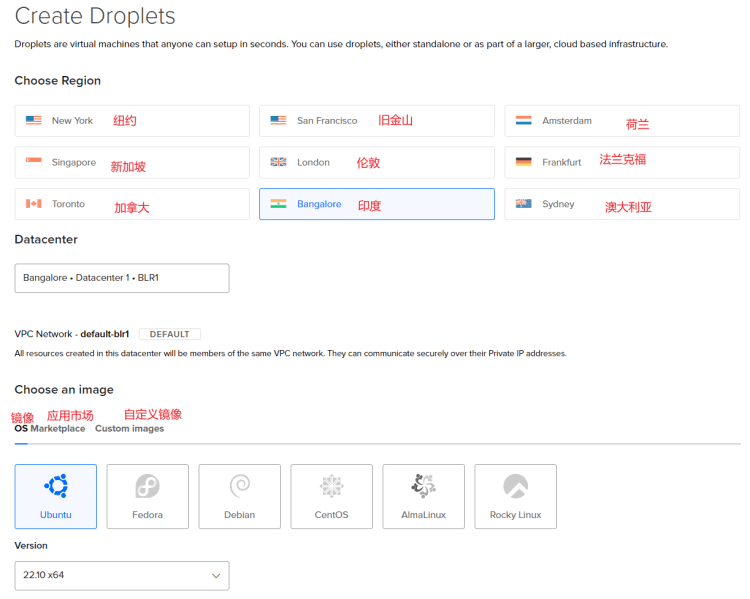Select London region
This screenshot has width=750, height=599.
(377, 163)
